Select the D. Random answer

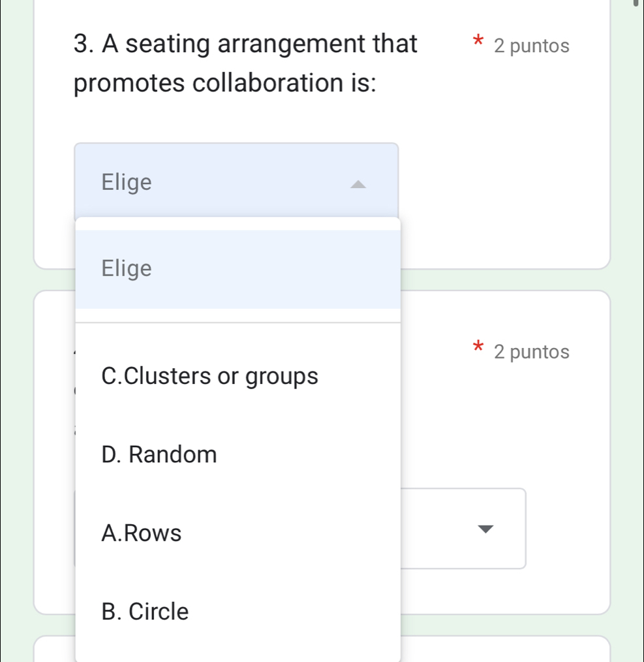point(159,454)
